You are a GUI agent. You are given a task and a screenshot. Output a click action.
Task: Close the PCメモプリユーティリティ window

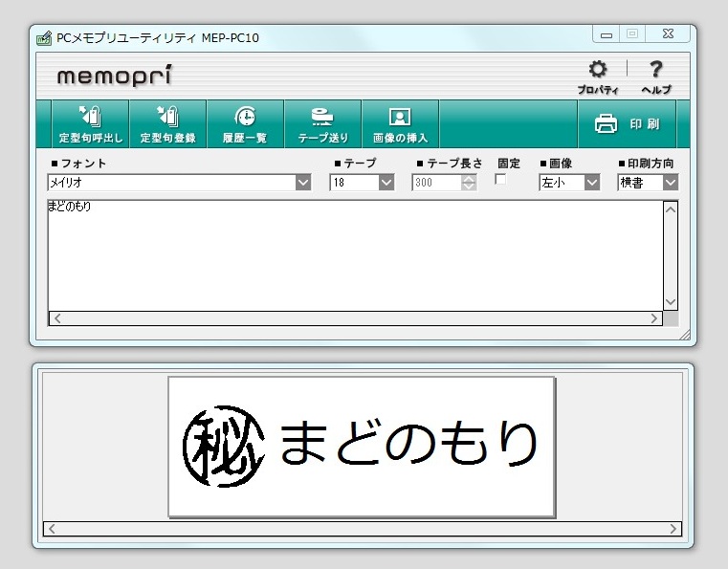point(668,34)
